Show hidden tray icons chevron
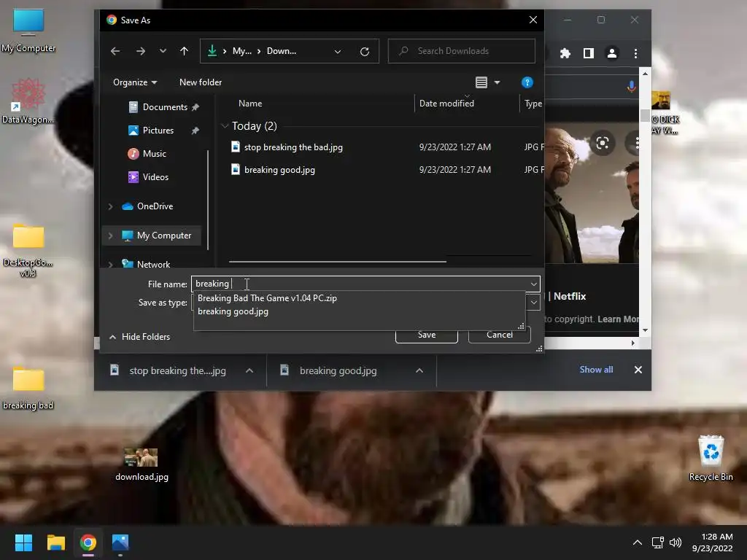Screen dimensions: 747x560 [x=638, y=542]
